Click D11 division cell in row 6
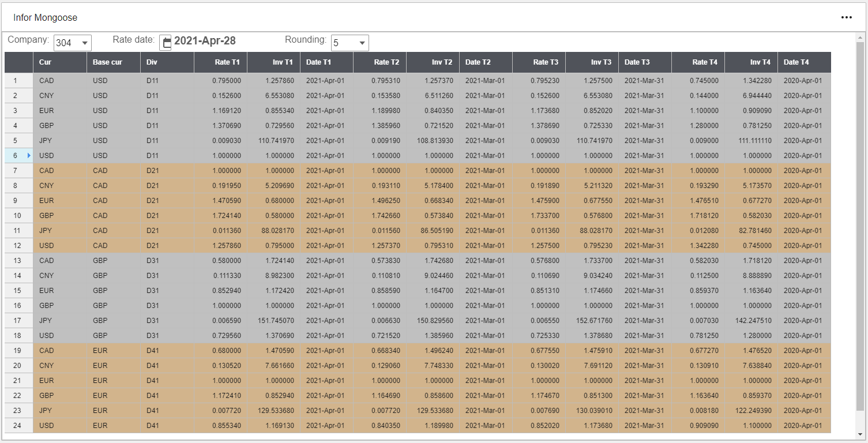Image resolution: width=868 pixels, height=443 pixels. tap(167, 155)
